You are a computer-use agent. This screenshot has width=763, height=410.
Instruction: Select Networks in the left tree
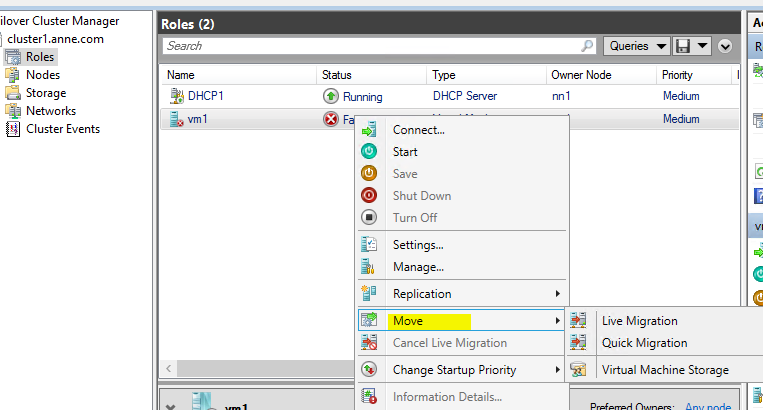[51, 111]
